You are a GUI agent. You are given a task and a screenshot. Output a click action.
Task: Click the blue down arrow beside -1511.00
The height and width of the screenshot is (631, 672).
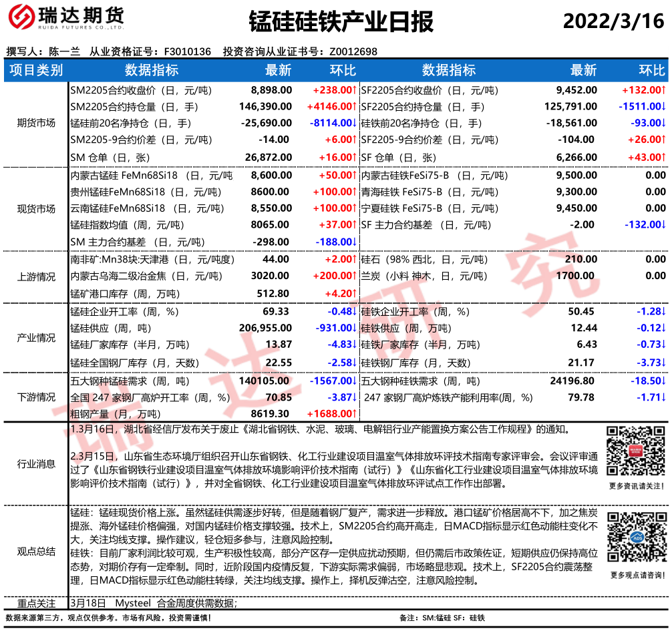coord(664,106)
